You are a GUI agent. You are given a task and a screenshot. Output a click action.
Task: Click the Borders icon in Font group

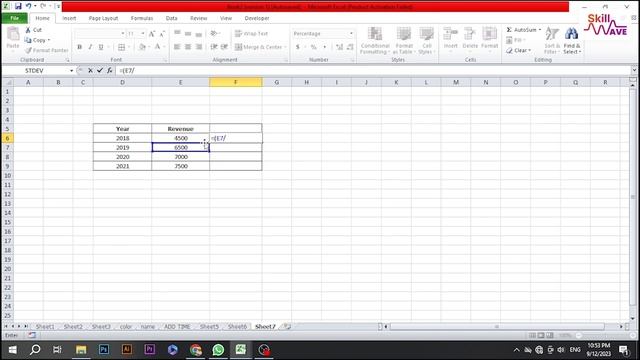point(121,47)
